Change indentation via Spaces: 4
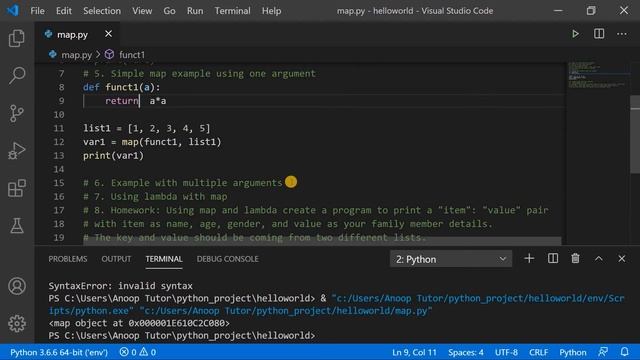The width and height of the screenshot is (640, 360). tap(466, 352)
